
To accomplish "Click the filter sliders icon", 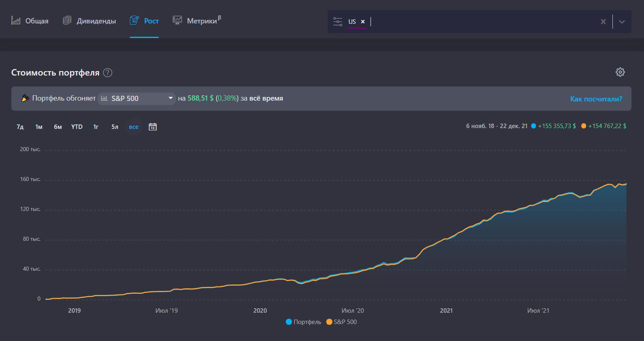I will point(338,22).
